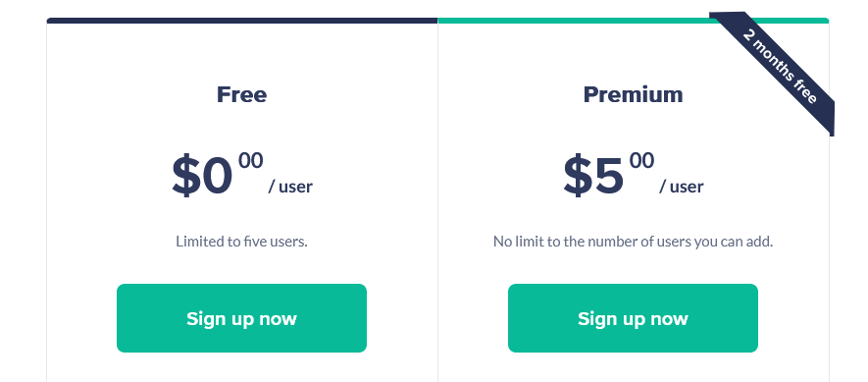The height and width of the screenshot is (382, 868).
Task: Click the "00" cents beside $0
Action: pos(250,161)
